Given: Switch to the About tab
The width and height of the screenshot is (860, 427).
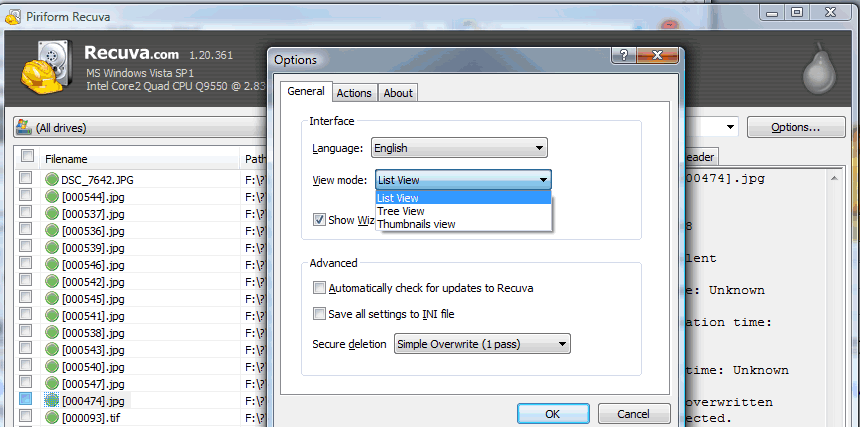Looking at the screenshot, I should 398,93.
